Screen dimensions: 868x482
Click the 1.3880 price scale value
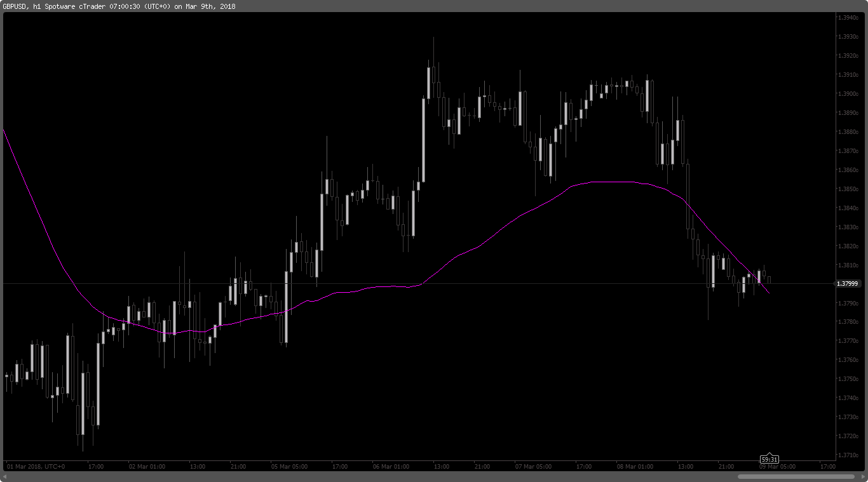click(848, 132)
